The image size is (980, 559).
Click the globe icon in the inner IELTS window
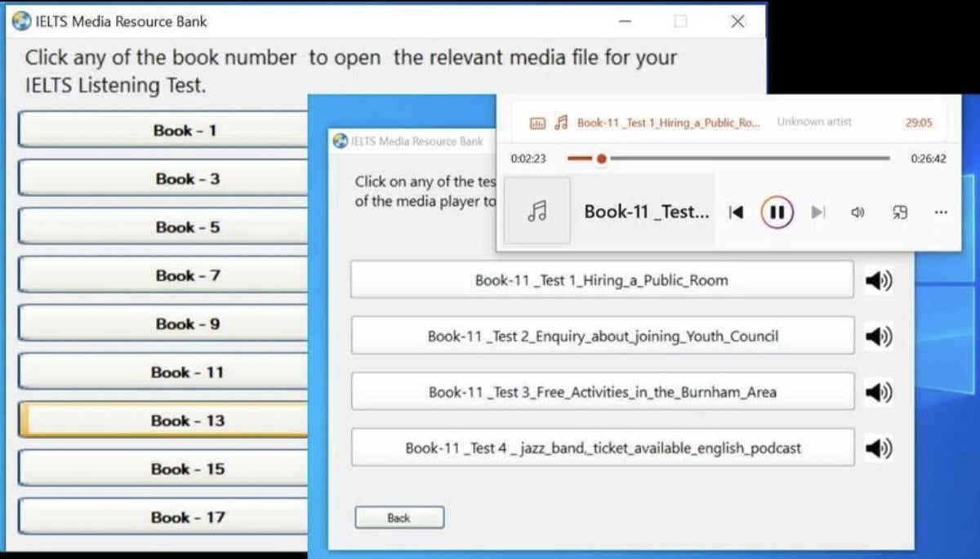(x=341, y=141)
